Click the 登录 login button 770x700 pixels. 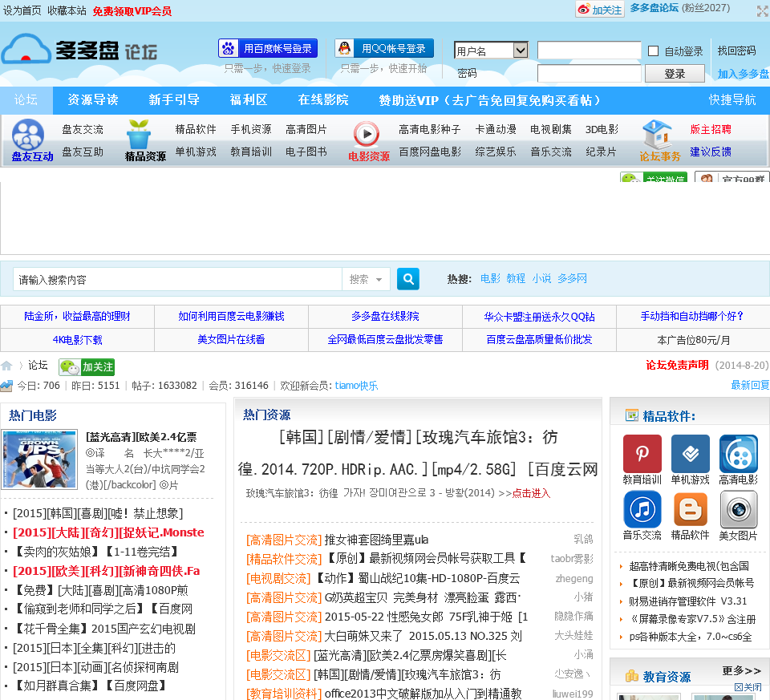[675, 74]
